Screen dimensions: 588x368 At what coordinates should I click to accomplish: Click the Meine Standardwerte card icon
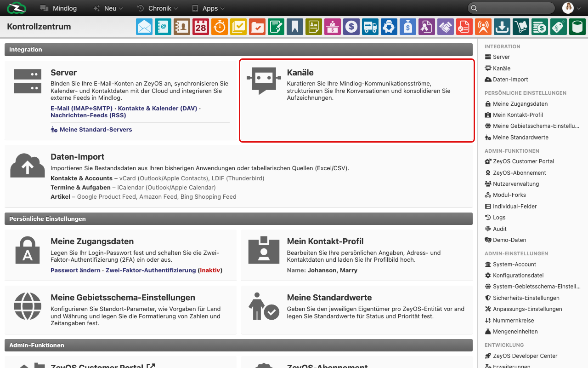pos(264,307)
